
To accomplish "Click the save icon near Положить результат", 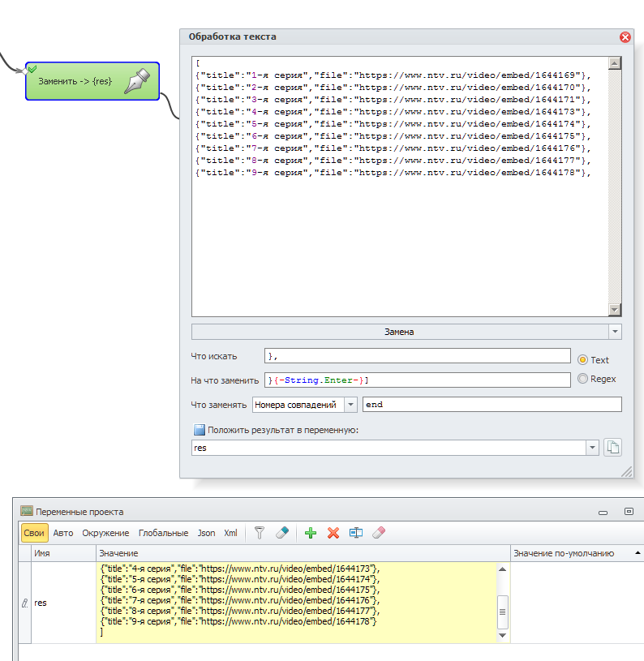I will pos(199,430).
